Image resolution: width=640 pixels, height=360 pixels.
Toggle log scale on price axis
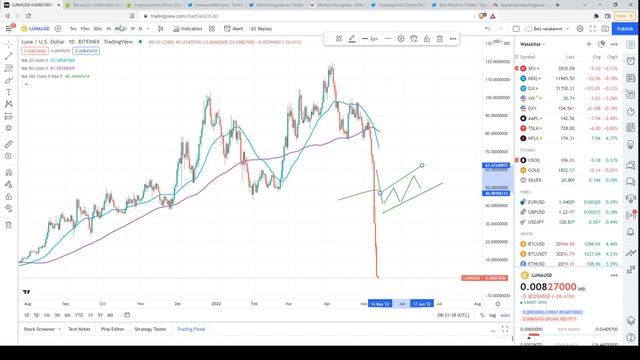coord(492,315)
